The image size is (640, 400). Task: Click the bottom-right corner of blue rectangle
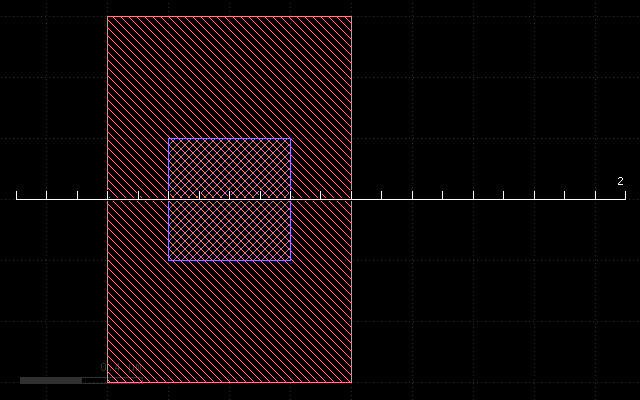(291, 260)
